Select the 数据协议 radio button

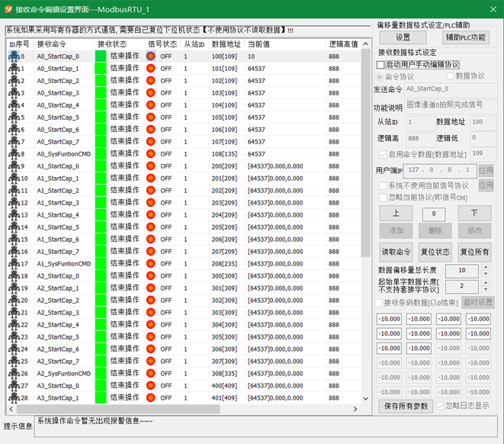450,76
